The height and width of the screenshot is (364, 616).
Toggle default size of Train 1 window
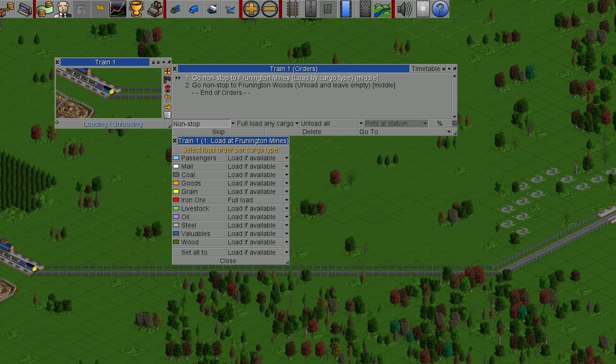pyautogui.click(x=164, y=62)
